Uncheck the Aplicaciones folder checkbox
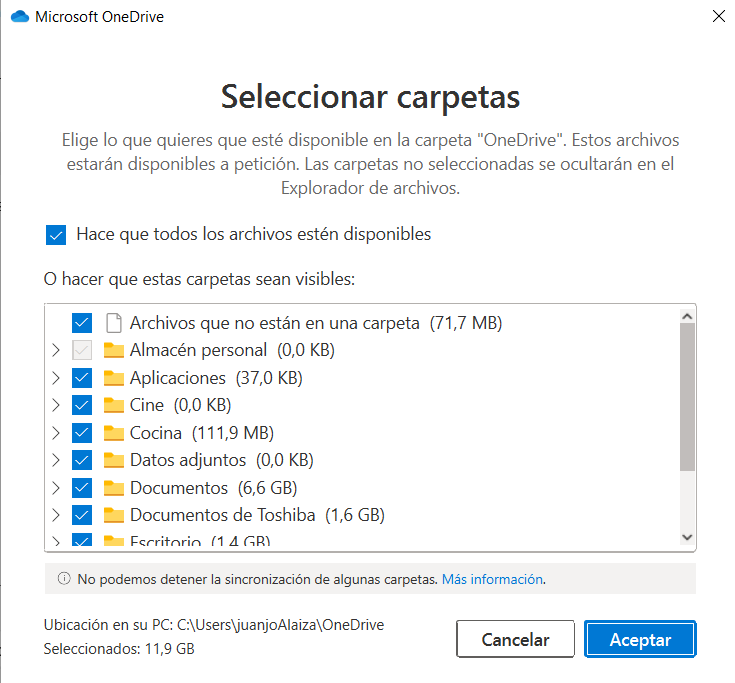 point(82,378)
